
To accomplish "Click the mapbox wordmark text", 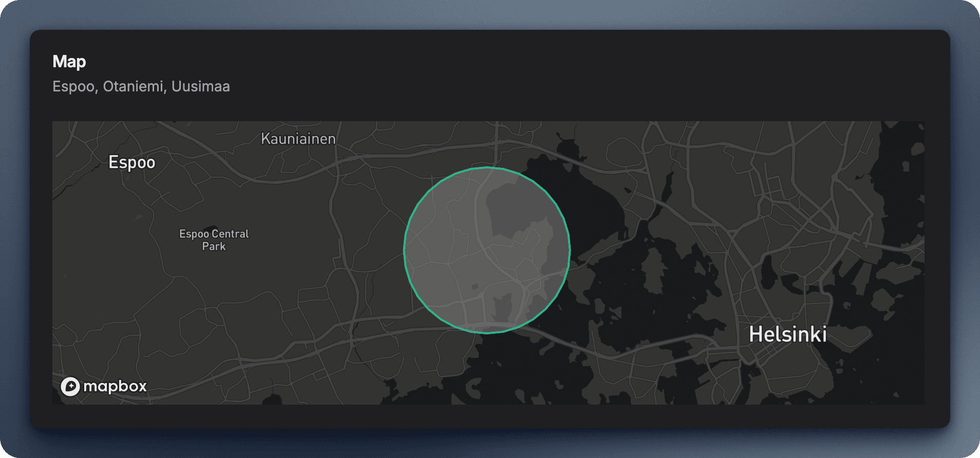I will pos(115,386).
